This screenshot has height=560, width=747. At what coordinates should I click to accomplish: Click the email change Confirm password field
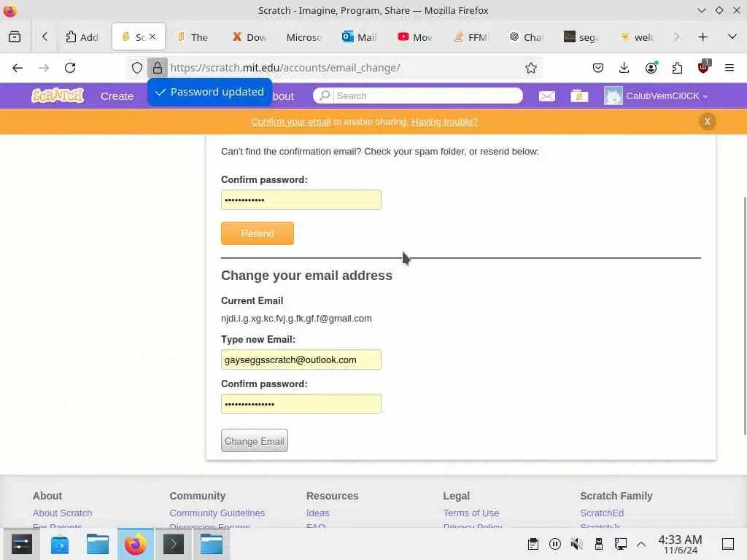[301, 404]
